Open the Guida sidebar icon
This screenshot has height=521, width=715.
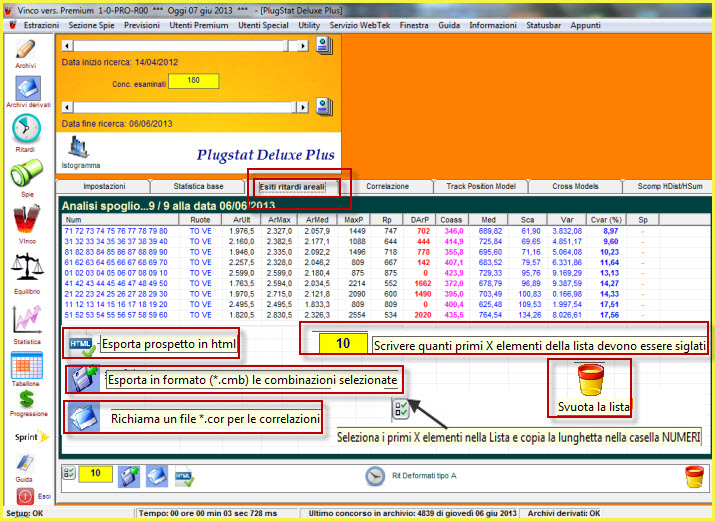[25, 463]
